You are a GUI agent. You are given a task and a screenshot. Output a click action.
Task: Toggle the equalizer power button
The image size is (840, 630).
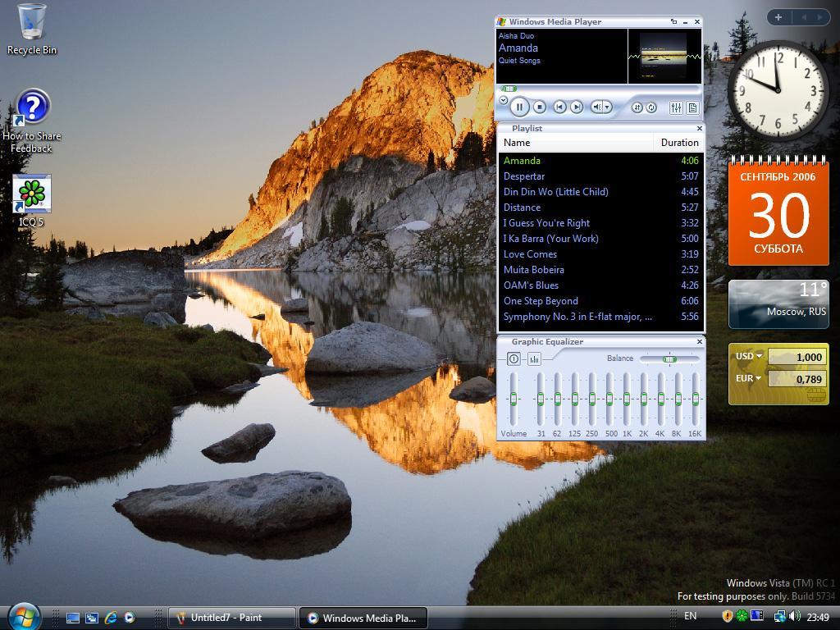(x=514, y=359)
